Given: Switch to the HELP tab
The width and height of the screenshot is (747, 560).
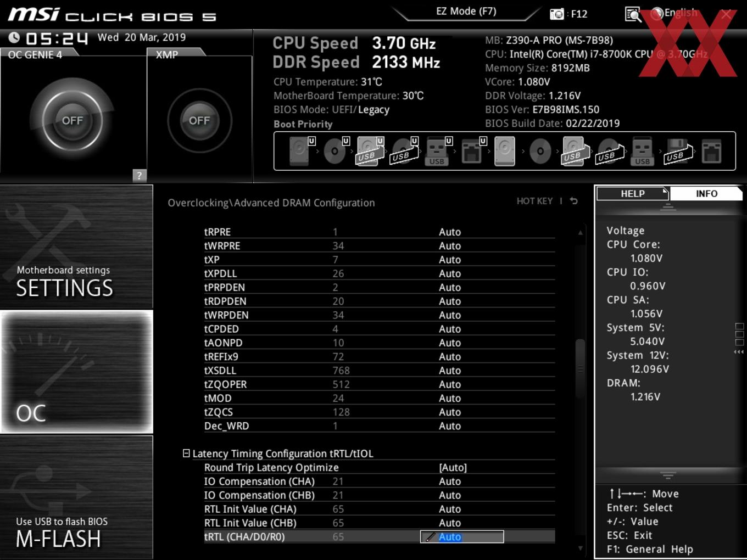Looking at the screenshot, I should pos(632,194).
